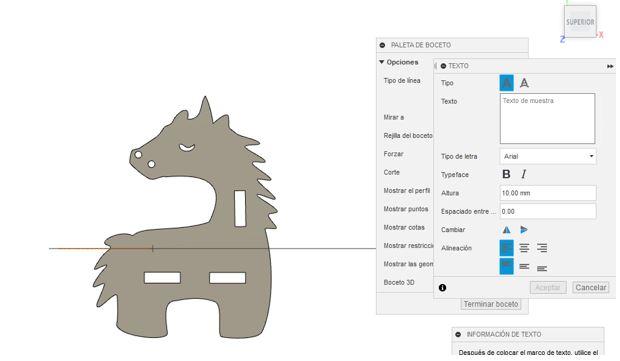Click the vertical slot on horse's neck

pyautogui.click(x=240, y=208)
